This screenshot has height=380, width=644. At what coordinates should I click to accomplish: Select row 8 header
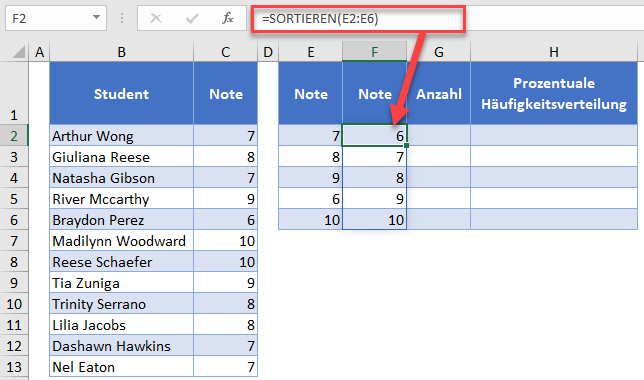click(x=14, y=261)
